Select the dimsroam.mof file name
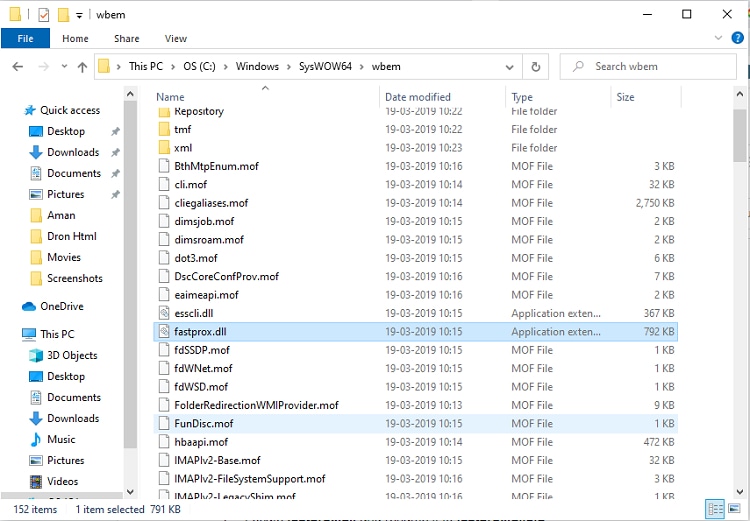 click(209, 240)
